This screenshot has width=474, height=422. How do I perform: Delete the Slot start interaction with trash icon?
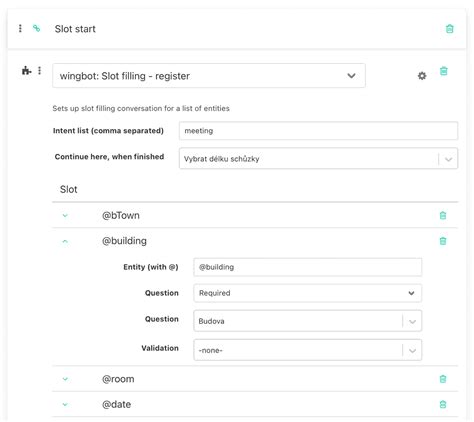[x=449, y=29]
